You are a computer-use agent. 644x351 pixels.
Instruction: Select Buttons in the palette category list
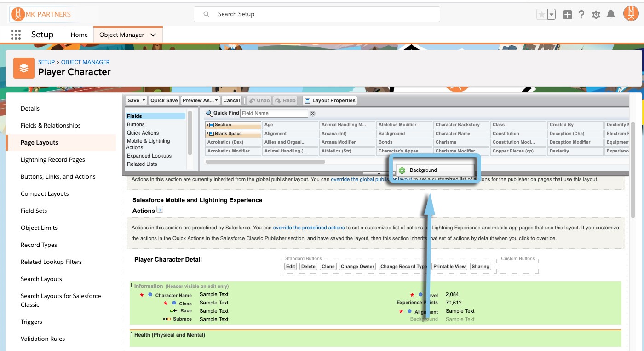[x=136, y=124]
